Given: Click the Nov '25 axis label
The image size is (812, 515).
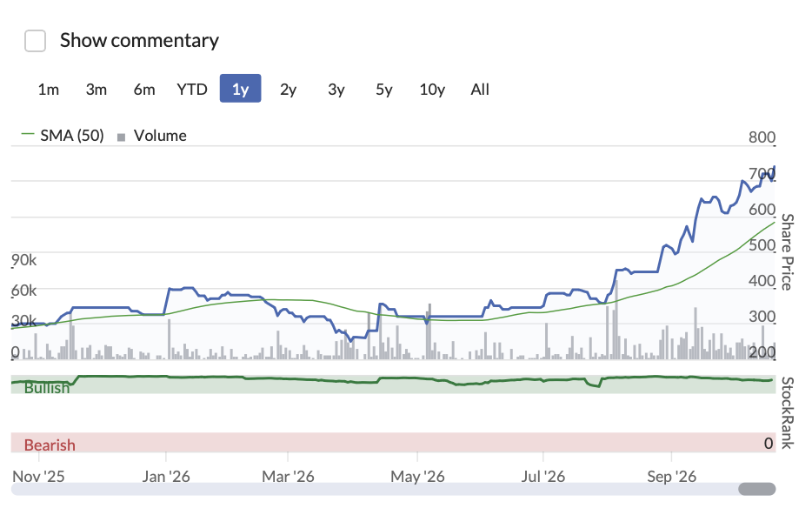Looking at the screenshot, I should 38,476.
